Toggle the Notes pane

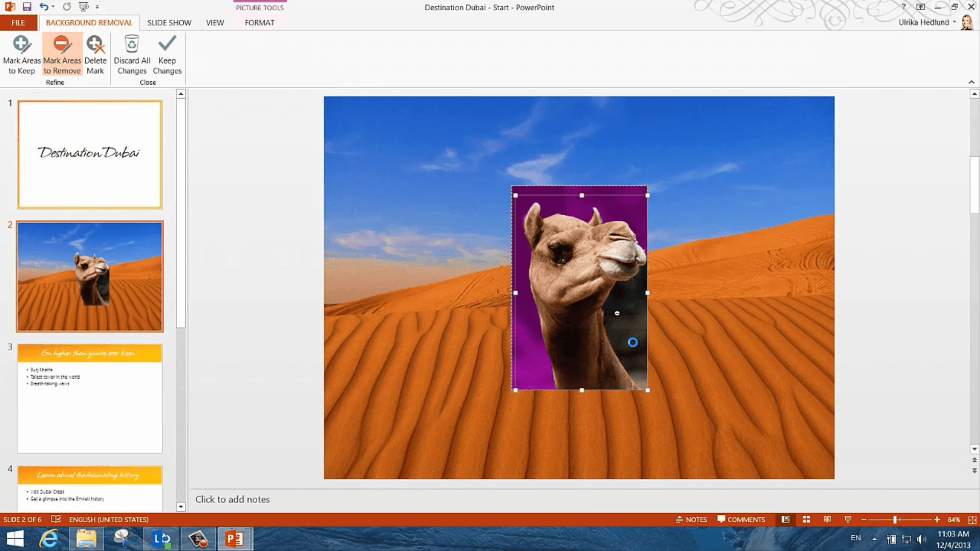[691, 519]
